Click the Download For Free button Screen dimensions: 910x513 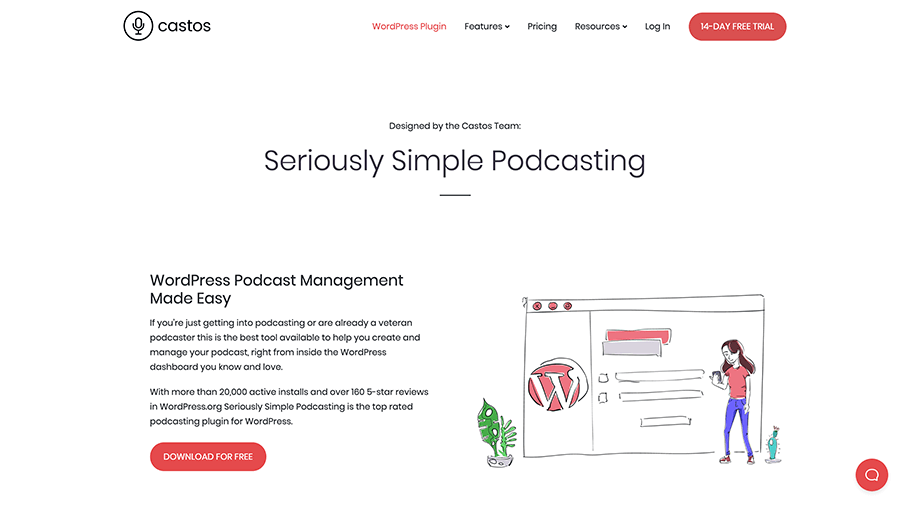tap(208, 457)
